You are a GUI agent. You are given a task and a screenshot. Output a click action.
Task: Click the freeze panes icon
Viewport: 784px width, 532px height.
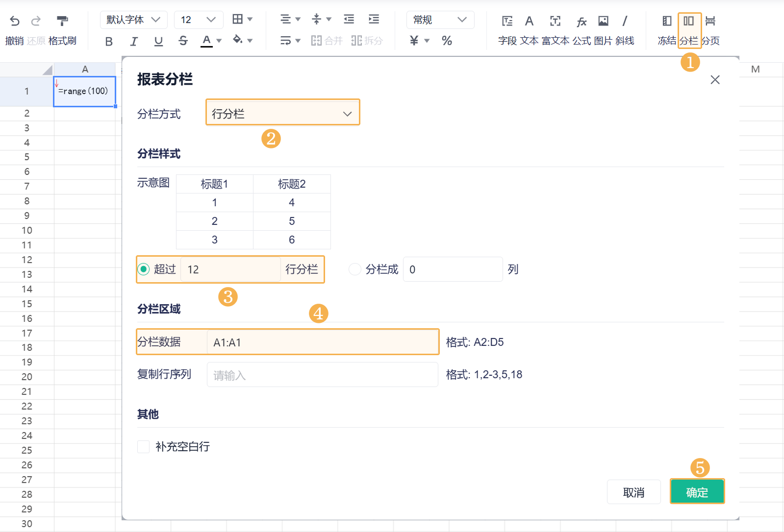pyautogui.click(x=667, y=21)
